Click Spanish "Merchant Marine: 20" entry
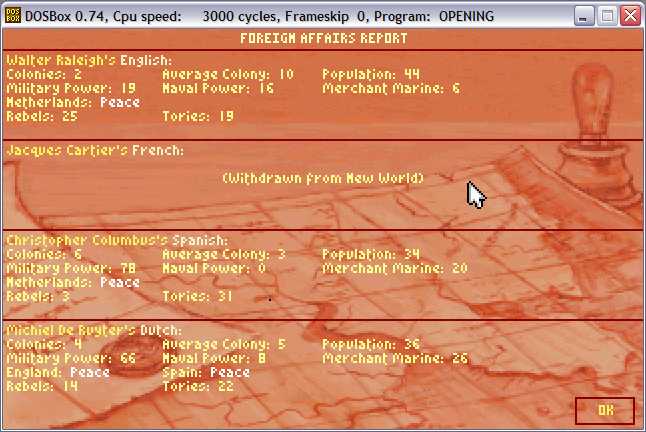646x432 pixels. pos(395,269)
